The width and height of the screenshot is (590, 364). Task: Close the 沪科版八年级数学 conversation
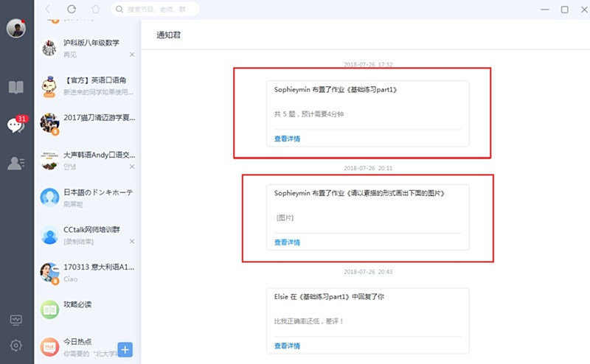pyautogui.click(x=132, y=55)
